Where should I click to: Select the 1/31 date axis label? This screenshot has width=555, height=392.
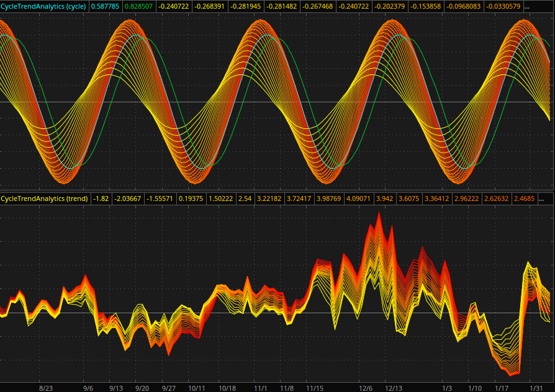(536, 388)
